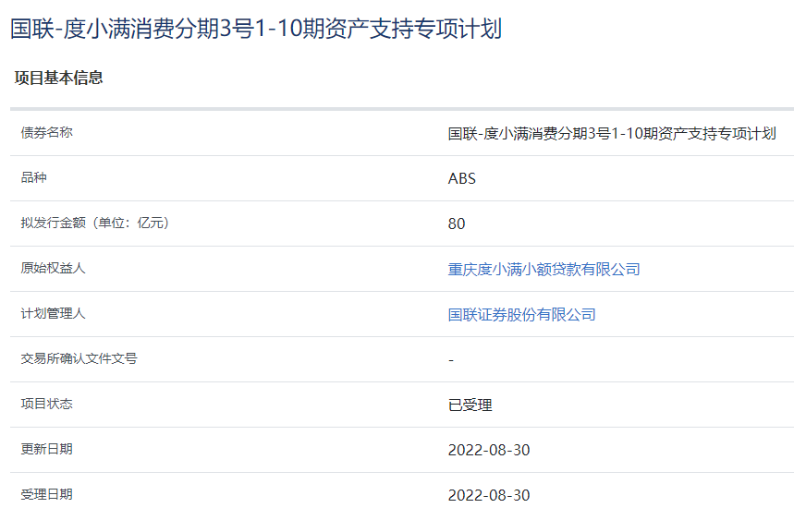Image resolution: width=794 pixels, height=532 pixels.
Task: Click the 更新日期 row label
Action: pos(46,449)
